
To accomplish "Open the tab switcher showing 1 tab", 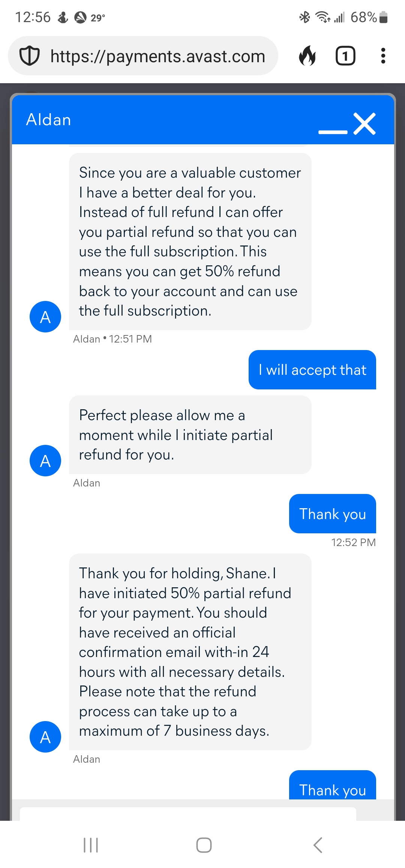I will point(345,56).
